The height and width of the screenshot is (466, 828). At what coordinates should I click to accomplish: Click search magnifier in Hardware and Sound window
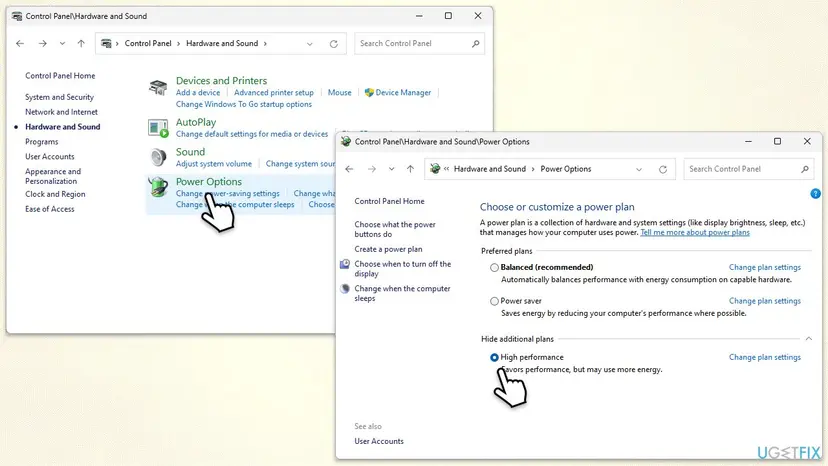(x=476, y=43)
